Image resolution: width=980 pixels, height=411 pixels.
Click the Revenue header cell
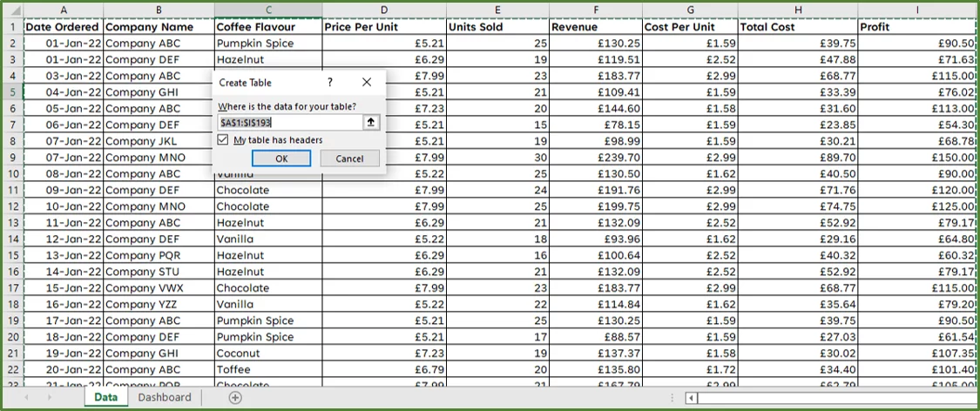click(596, 27)
